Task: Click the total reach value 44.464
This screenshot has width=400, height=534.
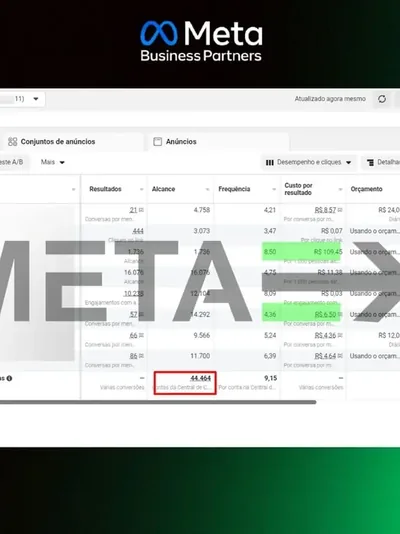Action: 201,378
